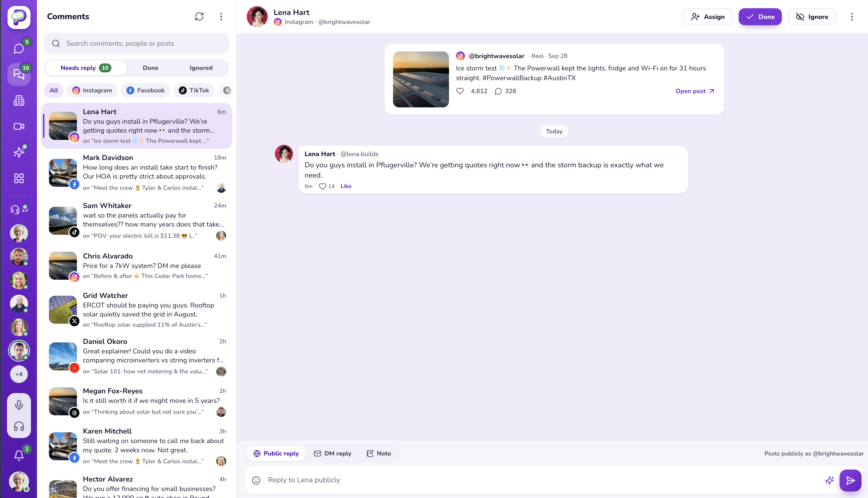The height and width of the screenshot is (498, 868).
Task: Filter comments by TikTok
Action: 194,90
